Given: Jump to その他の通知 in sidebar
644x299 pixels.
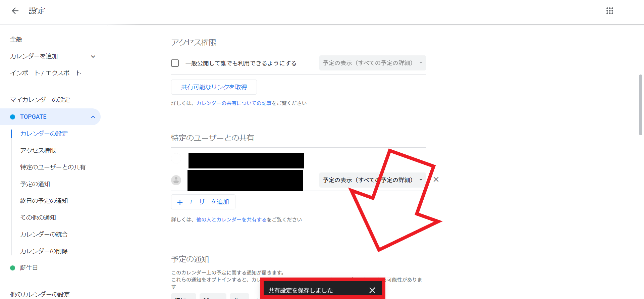Looking at the screenshot, I should pyautogui.click(x=38, y=217).
